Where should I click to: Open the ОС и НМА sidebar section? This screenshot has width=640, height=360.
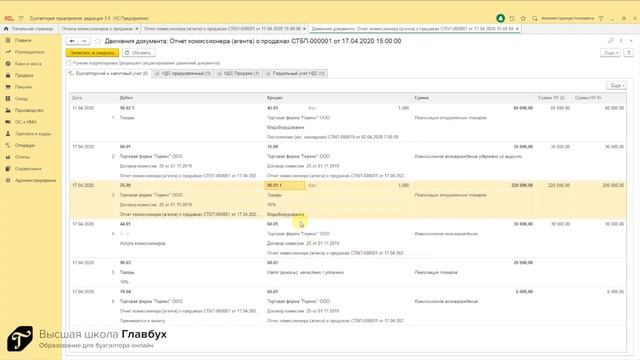(x=26, y=122)
